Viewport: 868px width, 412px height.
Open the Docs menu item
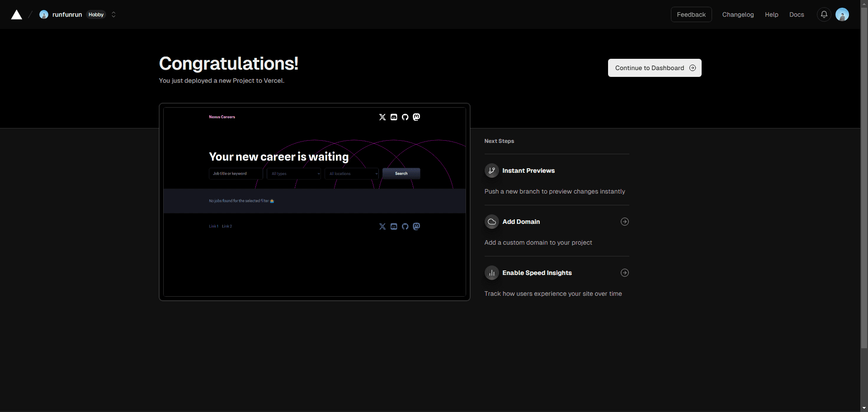[x=797, y=14]
